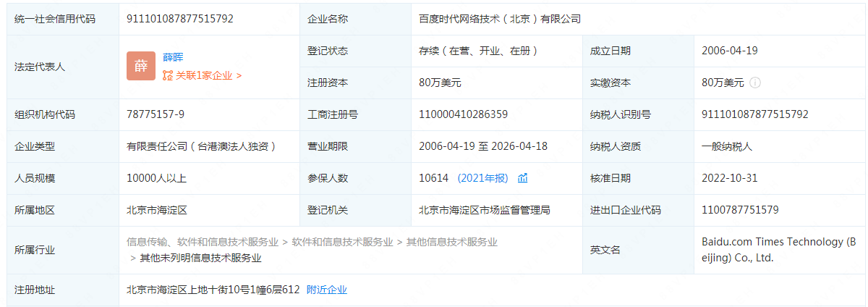This screenshot has height=307, width=868.
Task: Click the 核准日期 label cell
Action: pos(638,178)
